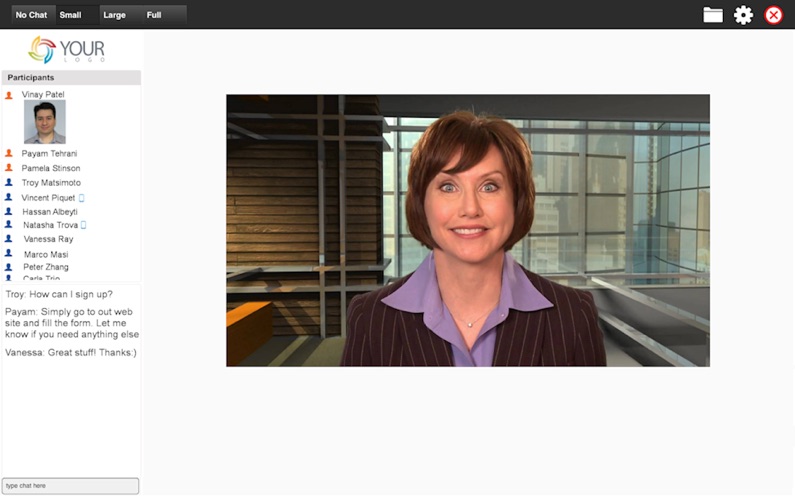795x497 pixels.
Task: Open the folder icon in top bar
Action: 712,15
